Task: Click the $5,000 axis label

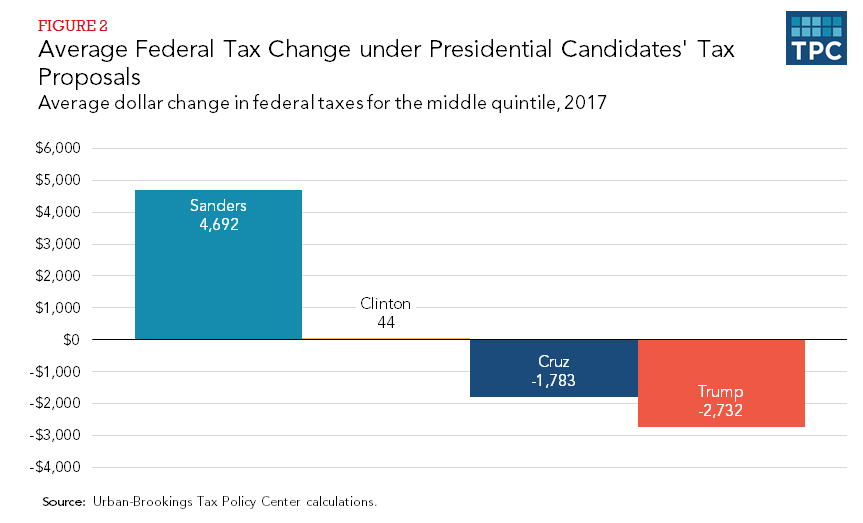Action: tap(59, 181)
